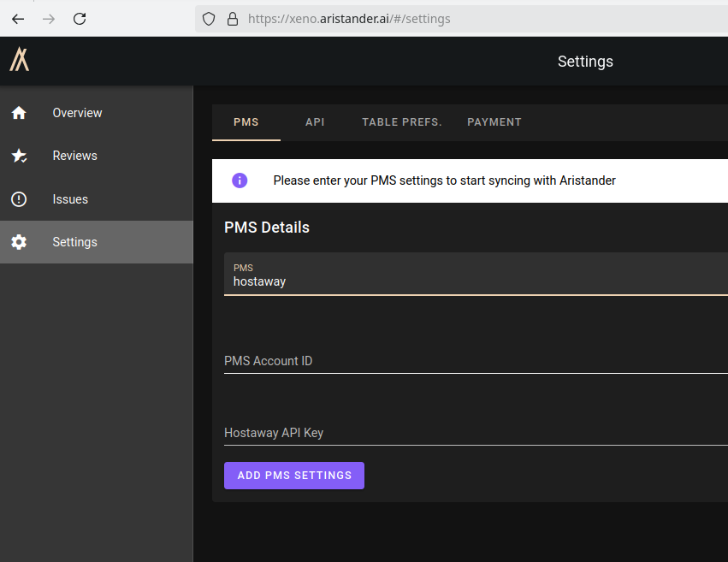Open the Overview page from the sidebar
The width and height of the screenshot is (728, 562).
tap(97, 113)
